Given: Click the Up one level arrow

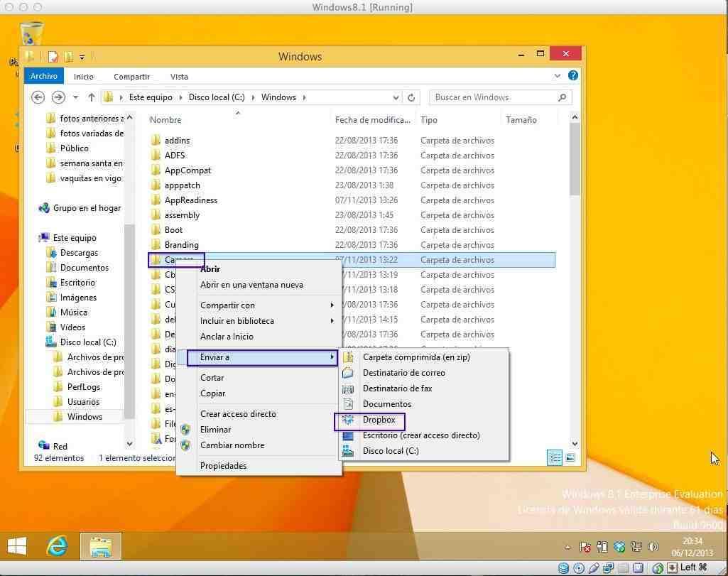Looking at the screenshot, I should click(92, 97).
